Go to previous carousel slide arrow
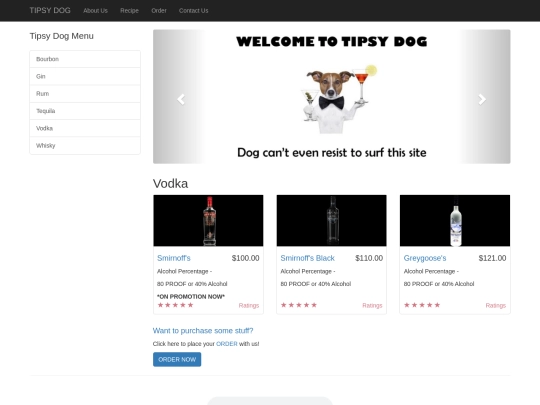 click(181, 99)
